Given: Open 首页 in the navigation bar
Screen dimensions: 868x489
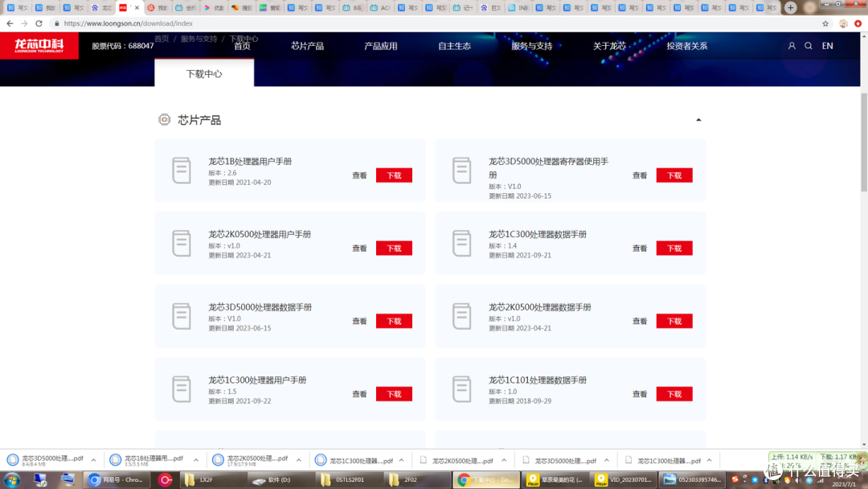Looking at the screenshot, I should click(242, 46).
